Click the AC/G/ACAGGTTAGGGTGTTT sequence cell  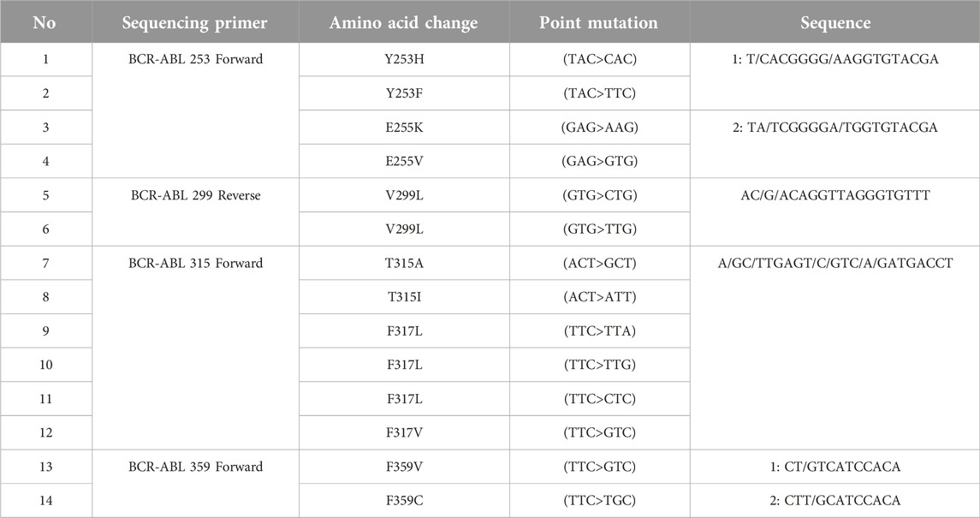(835, 212)
